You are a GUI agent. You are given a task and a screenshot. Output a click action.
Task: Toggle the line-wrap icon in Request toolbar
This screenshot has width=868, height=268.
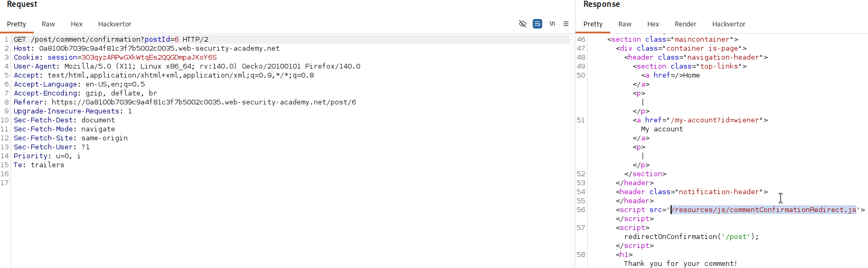tap(537, 24)
